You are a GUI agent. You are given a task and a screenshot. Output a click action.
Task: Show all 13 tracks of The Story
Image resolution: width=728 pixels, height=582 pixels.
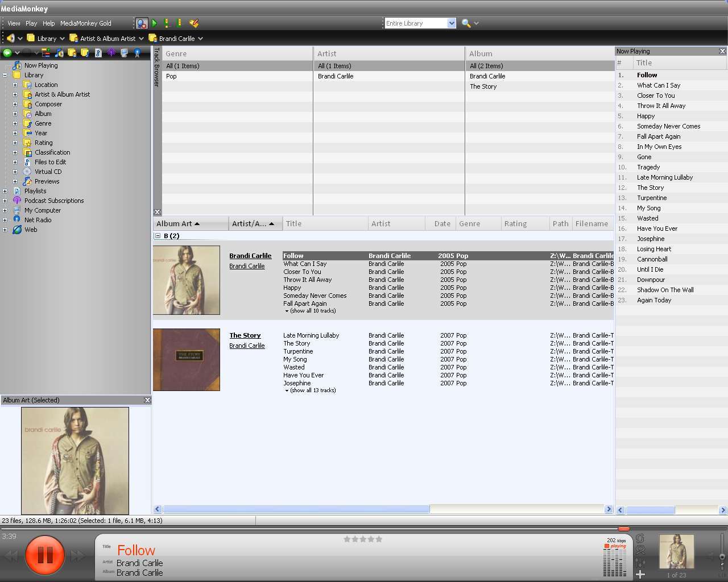pos(312,390)
